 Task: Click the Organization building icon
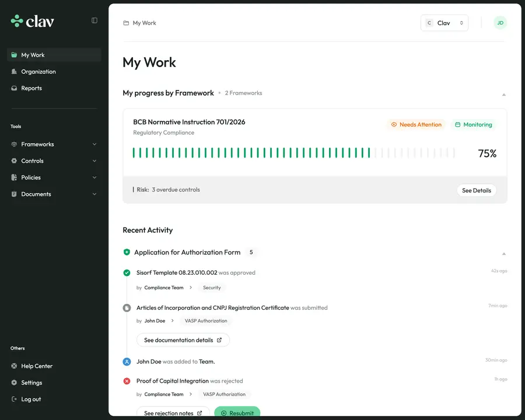click(14, 71)
